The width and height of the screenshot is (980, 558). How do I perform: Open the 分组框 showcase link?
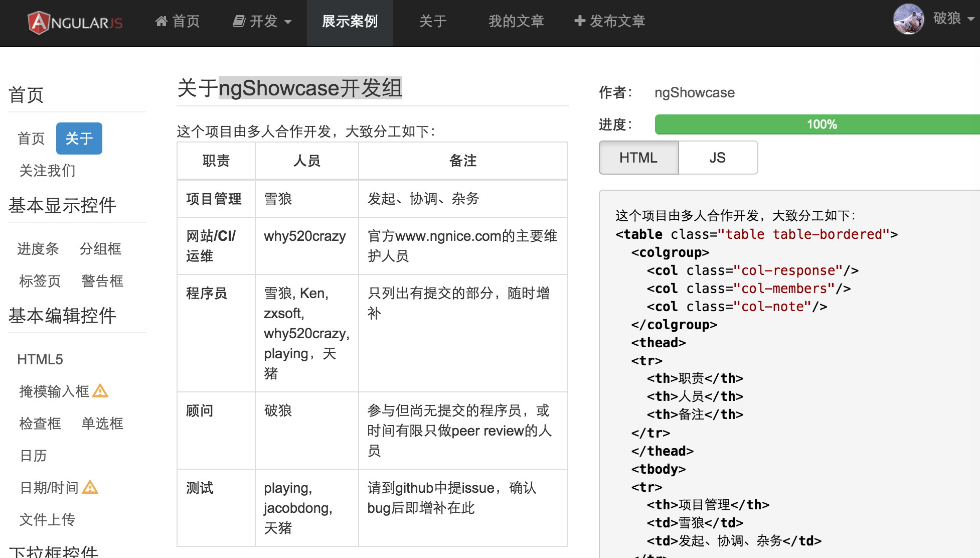(101, 249)
